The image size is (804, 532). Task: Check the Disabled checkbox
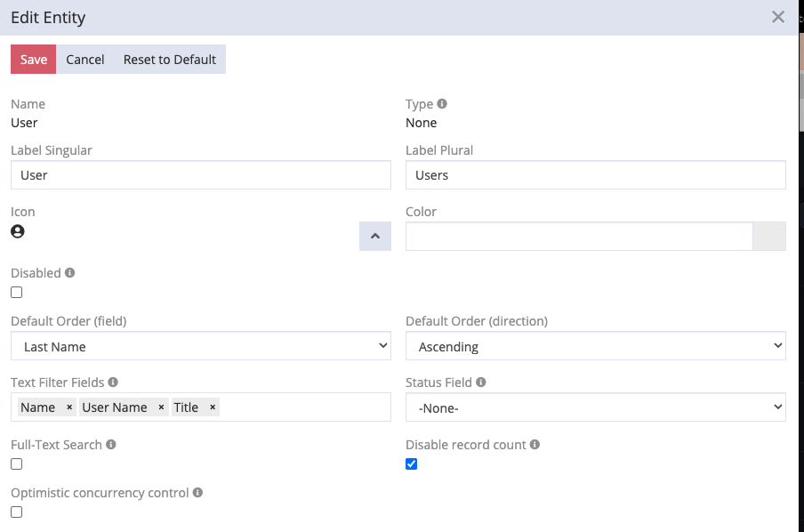click(14, 292)
